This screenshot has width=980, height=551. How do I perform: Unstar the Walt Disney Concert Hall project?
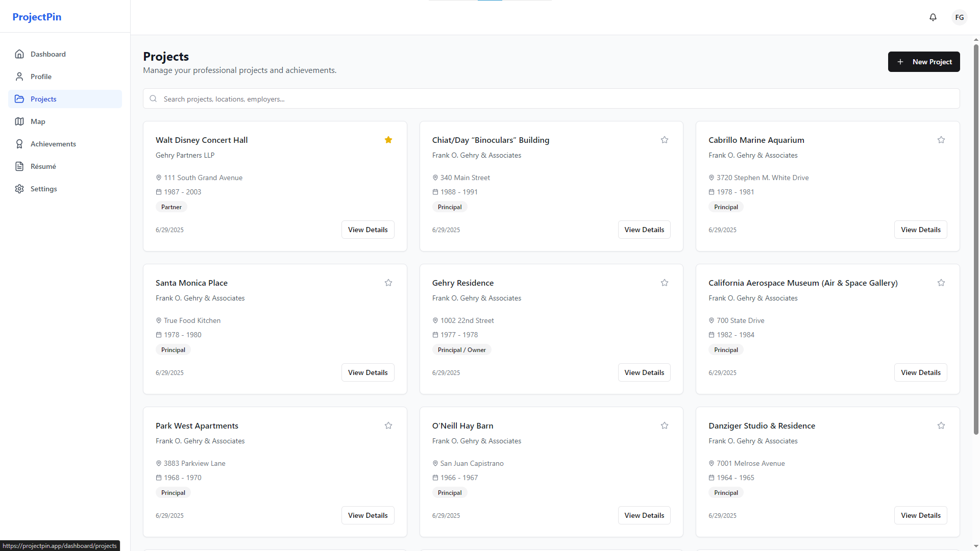pyautogui.click(x=388, y=140)
